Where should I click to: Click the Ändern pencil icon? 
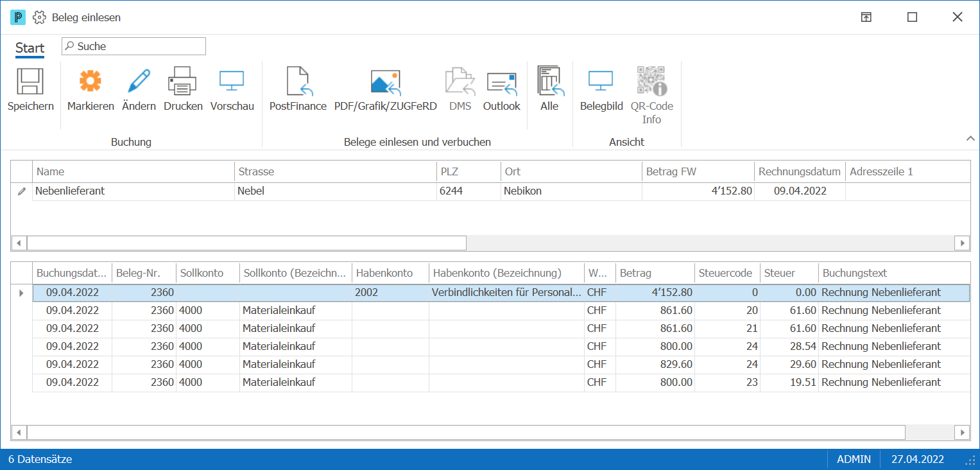click(139, 82)
